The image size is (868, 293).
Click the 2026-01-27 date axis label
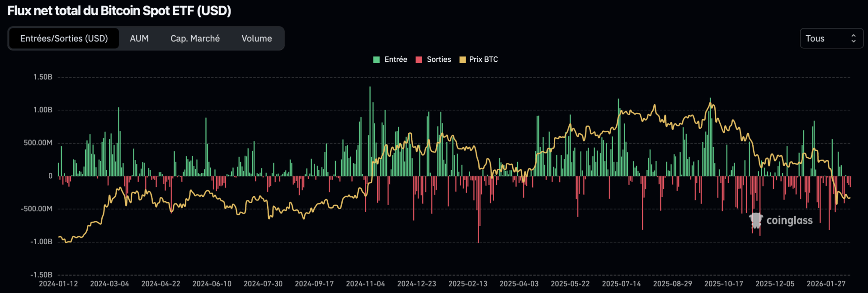tap(826, 284)
